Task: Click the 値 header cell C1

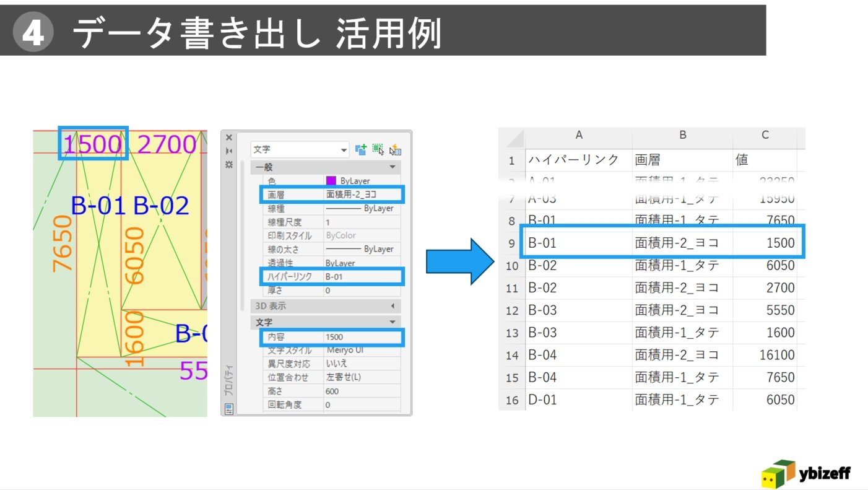Action: pos(765,160)
